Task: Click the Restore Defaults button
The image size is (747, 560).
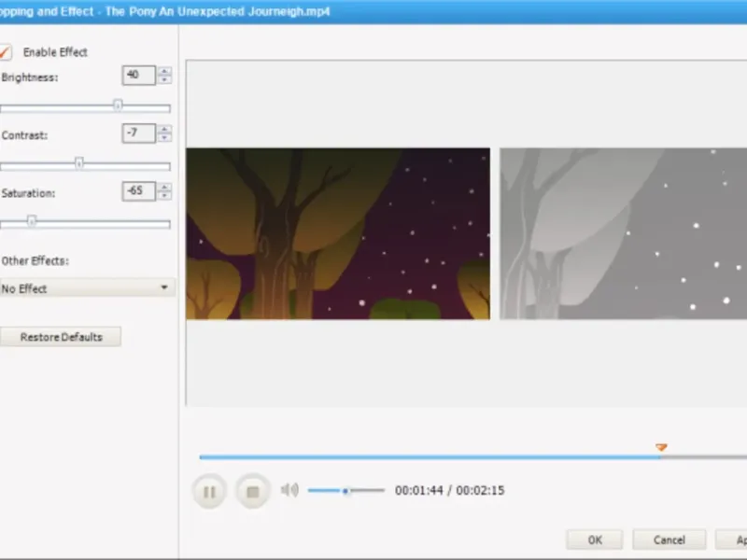Action: click(x=60, y=337)
